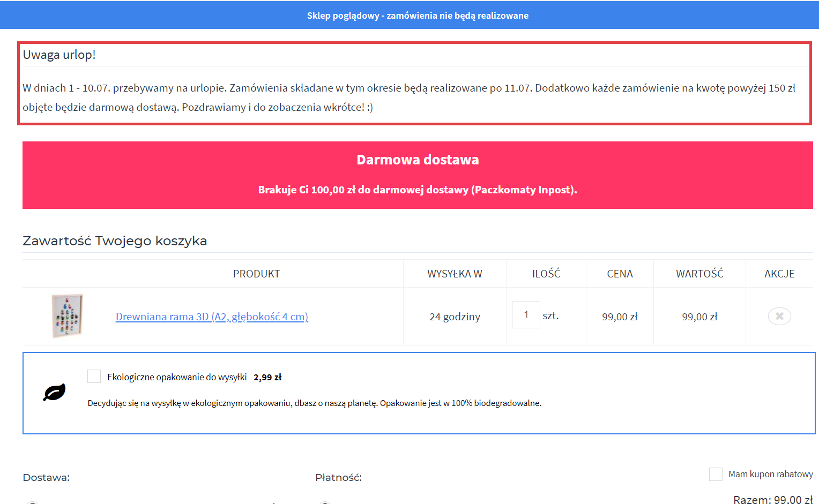Open the Drewniana rama 3D product link
Viewport: 819px width, 504px height.
(212, 317)
